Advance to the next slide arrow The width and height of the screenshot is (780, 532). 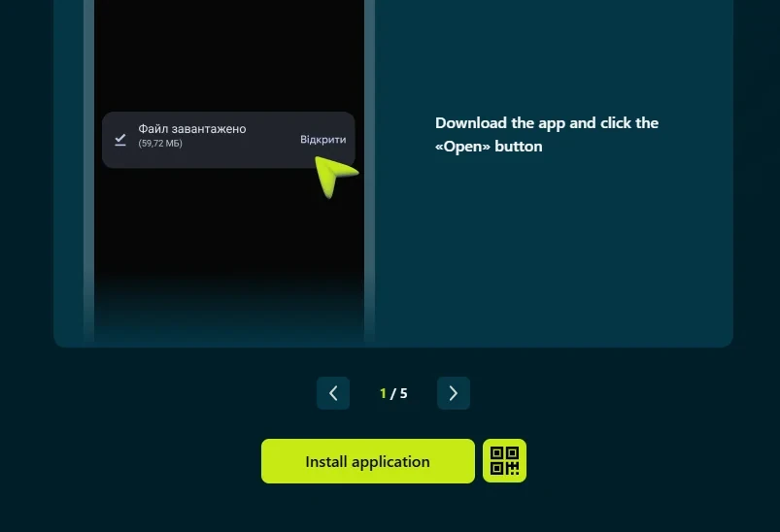click(x=454, y=393)
